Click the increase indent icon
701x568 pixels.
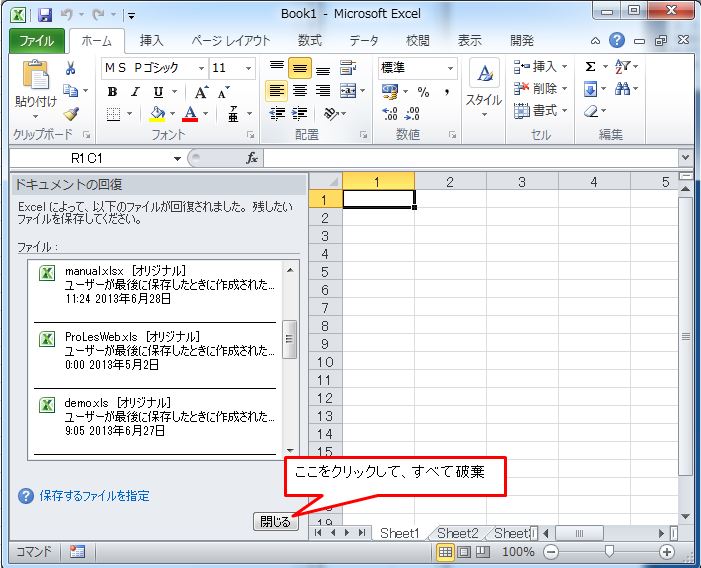tap(300, 114)
